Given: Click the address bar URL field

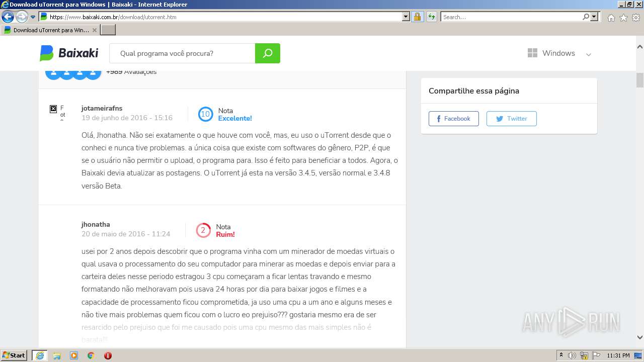Looking at the screenshot, I should click(x=220, y=17).
